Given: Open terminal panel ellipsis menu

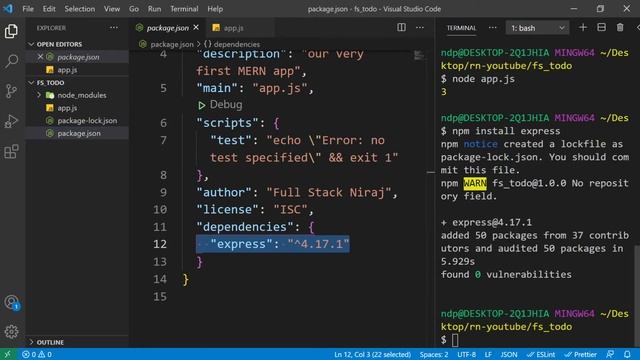Looking at the screenshot, I should [x=493, y=28].
